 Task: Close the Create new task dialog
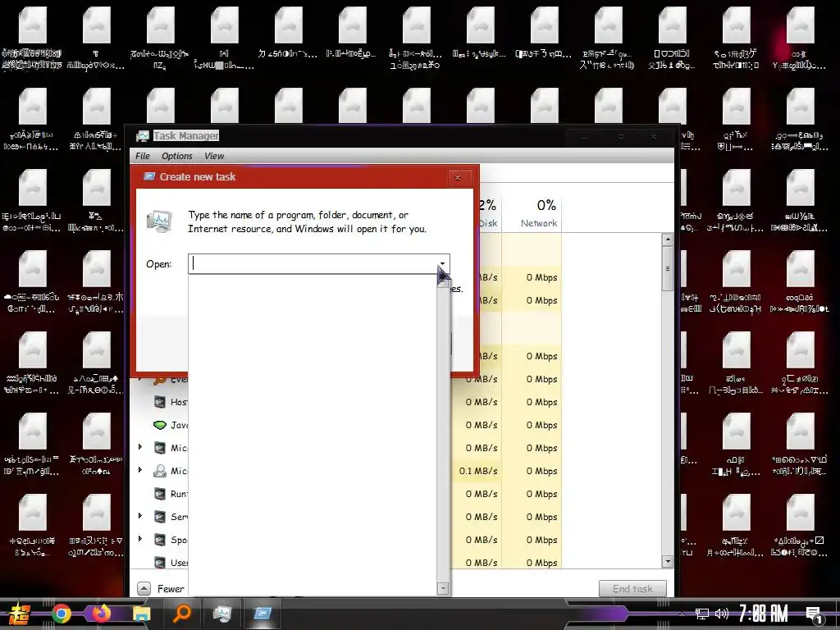tap(458, 177)
